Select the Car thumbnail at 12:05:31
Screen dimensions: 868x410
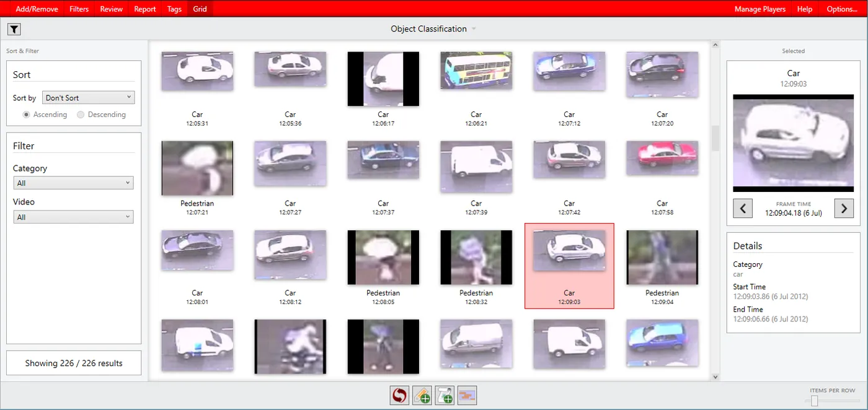[x=197, y=71]
